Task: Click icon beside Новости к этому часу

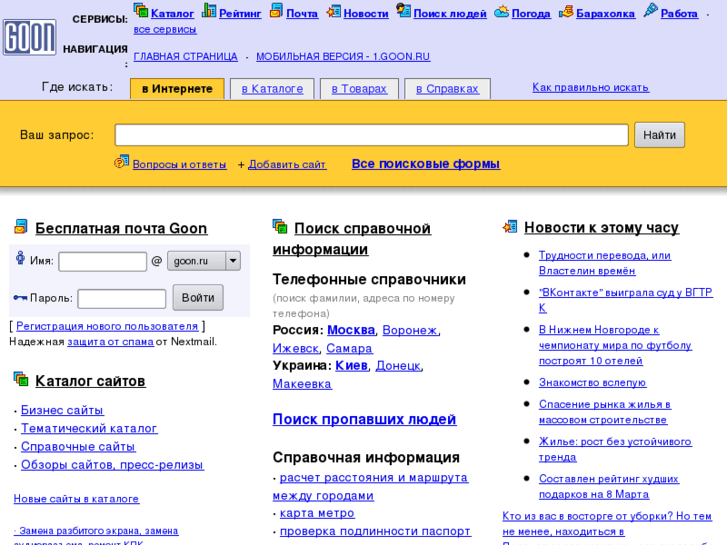Action: click(510, 226)
